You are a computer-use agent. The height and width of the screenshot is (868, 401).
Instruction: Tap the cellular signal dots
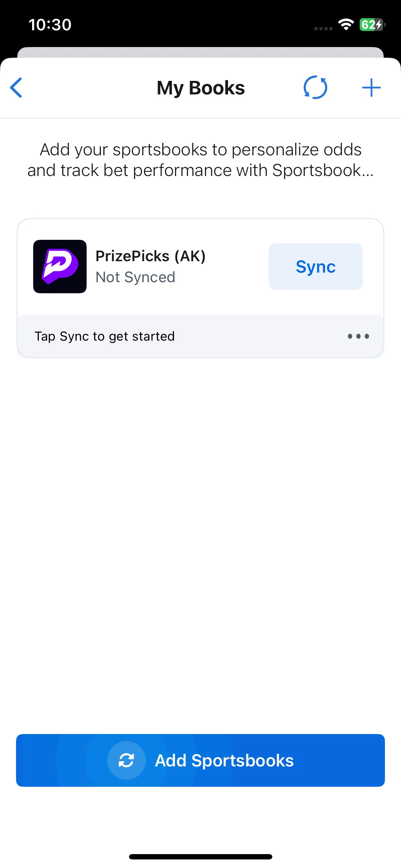point(323,29)
